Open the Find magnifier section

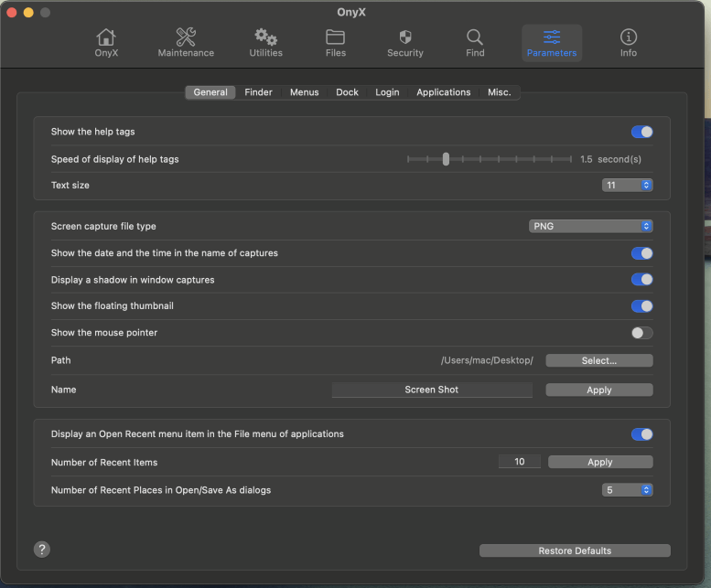click(475, 43)
